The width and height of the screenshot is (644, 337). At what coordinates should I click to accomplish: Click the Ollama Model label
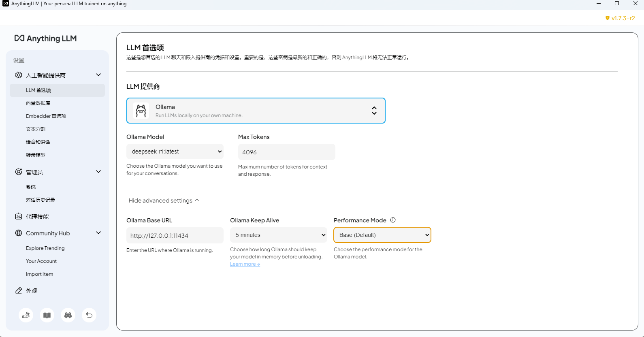point(145,137)
